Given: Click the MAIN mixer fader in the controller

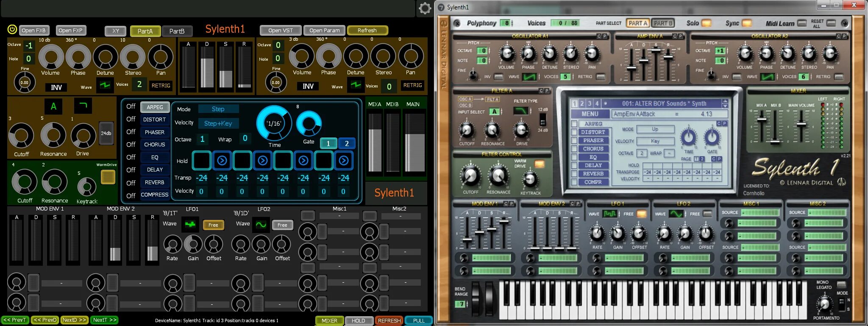Looking at the screenshot, I should point(414,142).
